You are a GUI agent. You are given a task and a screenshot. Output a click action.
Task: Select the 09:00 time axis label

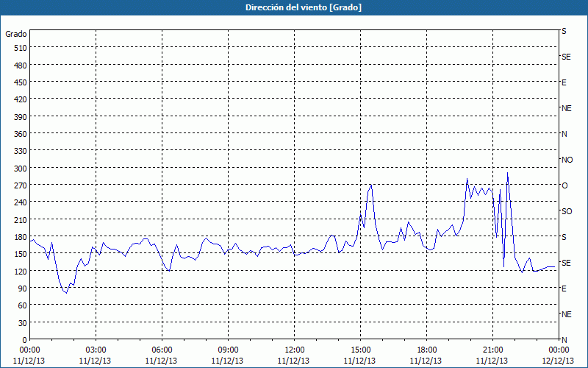pos(228,350)
